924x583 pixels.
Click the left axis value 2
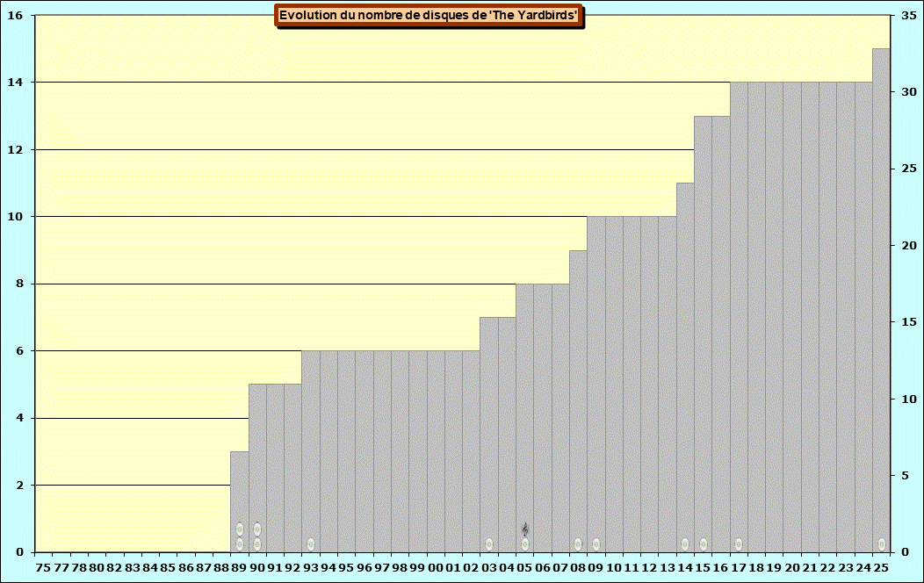click(20, 486)
